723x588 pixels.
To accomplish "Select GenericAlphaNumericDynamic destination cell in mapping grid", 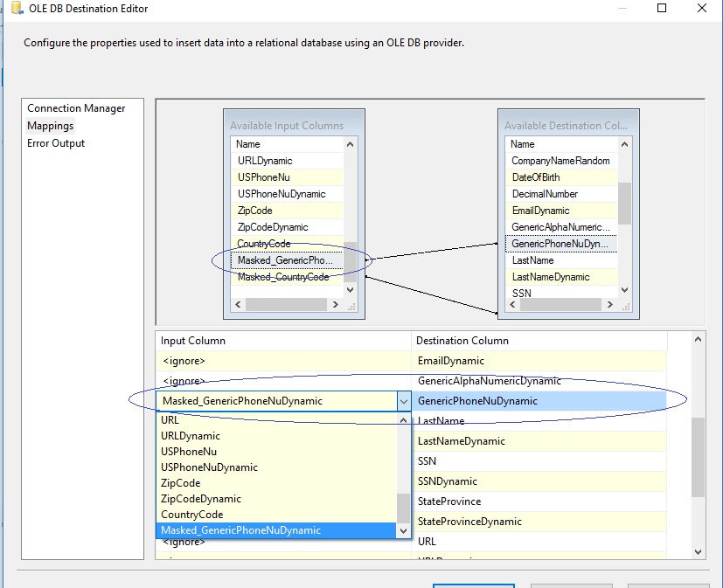I will point(539,381).
